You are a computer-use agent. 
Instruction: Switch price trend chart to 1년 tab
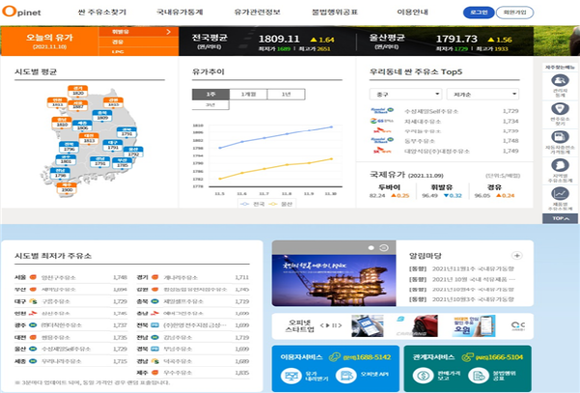[286, 94]
